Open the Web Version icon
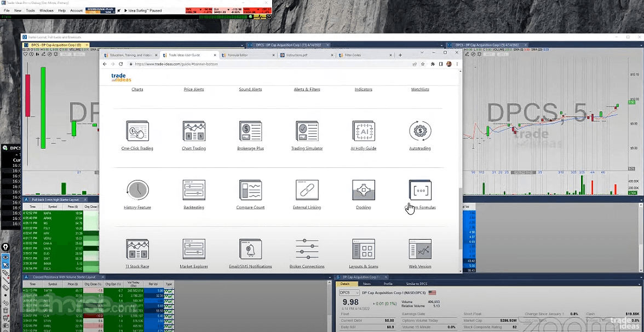The image size is (644, 332). pos(420,249)
